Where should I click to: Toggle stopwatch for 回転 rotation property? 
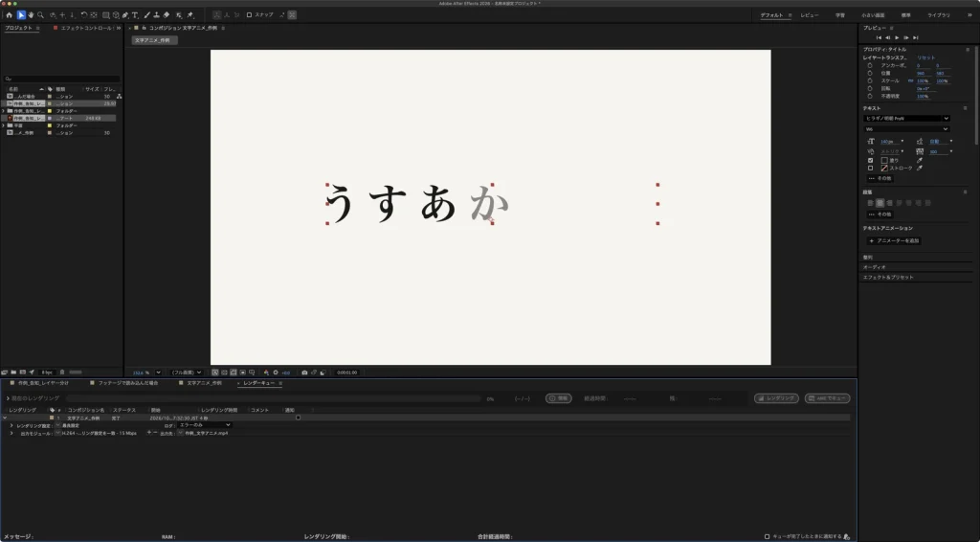click(x=869, y=89)
